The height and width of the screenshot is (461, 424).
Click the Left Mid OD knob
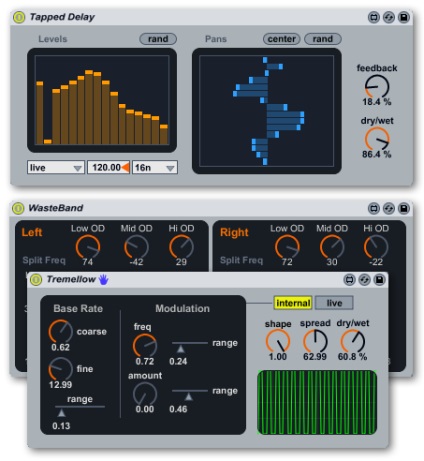pos(136,247)
